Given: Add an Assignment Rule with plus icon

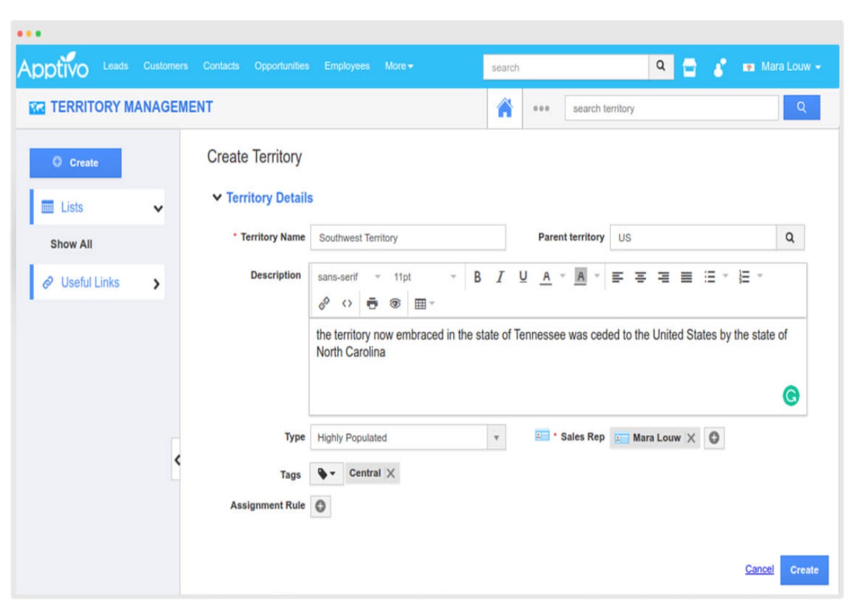Looking at the screenshot, I should [321, 506].
